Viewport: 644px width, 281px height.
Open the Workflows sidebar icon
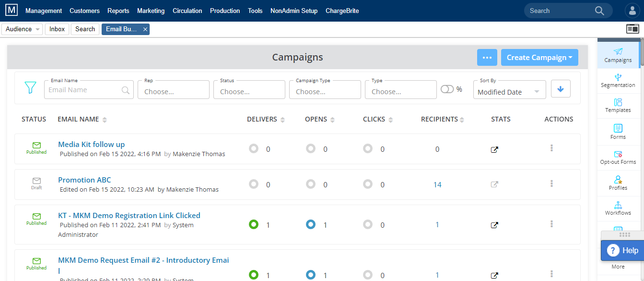pos(618,208)
